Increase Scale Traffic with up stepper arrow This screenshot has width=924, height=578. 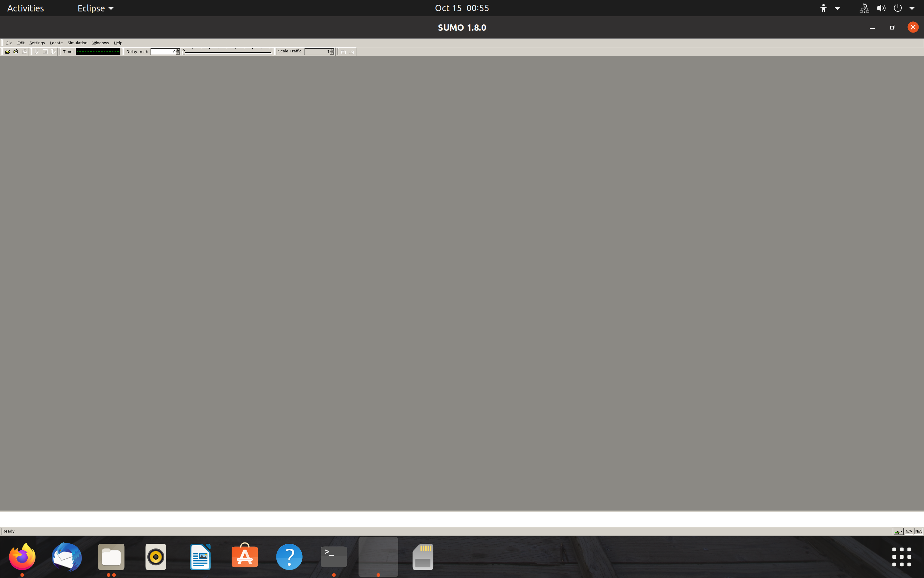coord(332,50)
